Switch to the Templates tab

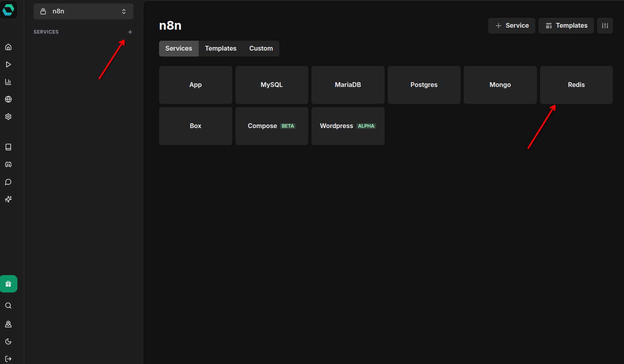point(221,49)
